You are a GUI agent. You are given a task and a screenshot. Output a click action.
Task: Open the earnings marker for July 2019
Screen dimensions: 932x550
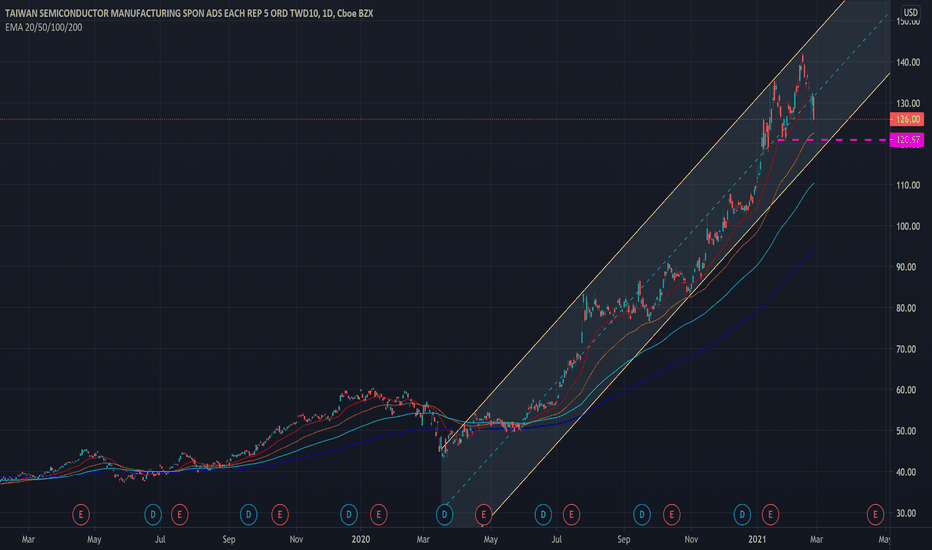click(x=180, y=514)
